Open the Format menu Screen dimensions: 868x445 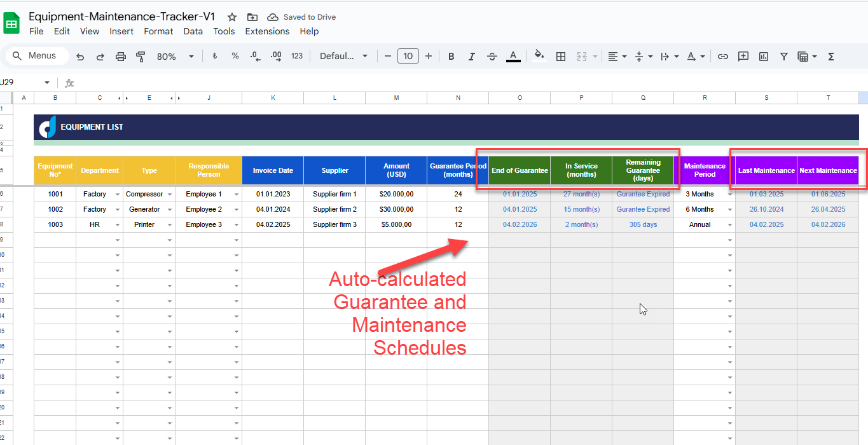pyautogui.click(x=158, y=31)
